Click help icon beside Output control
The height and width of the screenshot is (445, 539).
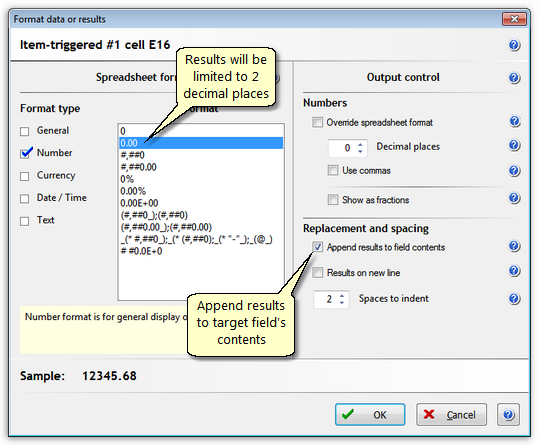(514, 78)
